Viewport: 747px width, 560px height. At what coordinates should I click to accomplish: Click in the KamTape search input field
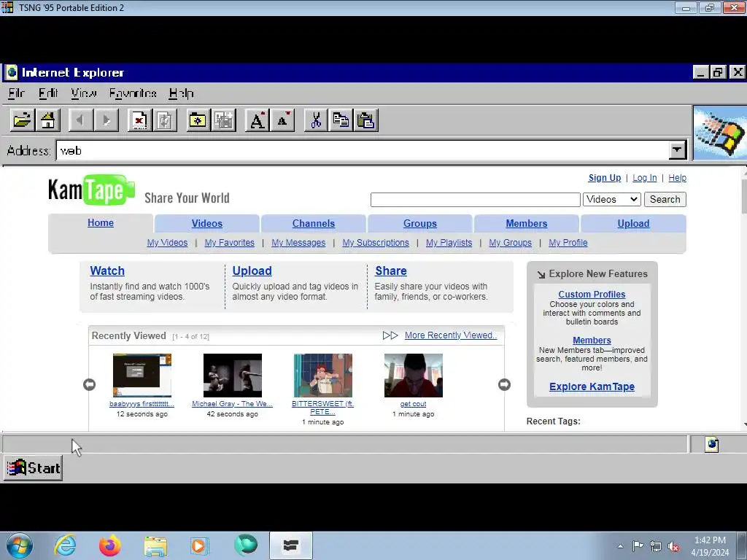[x=476, y=200]
